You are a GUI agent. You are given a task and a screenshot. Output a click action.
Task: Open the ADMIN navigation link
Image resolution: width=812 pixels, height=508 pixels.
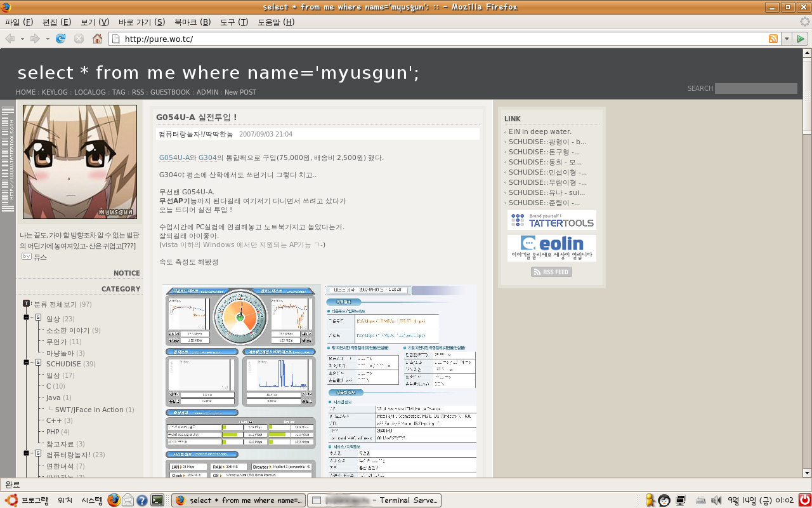click(x=207, y=92)
